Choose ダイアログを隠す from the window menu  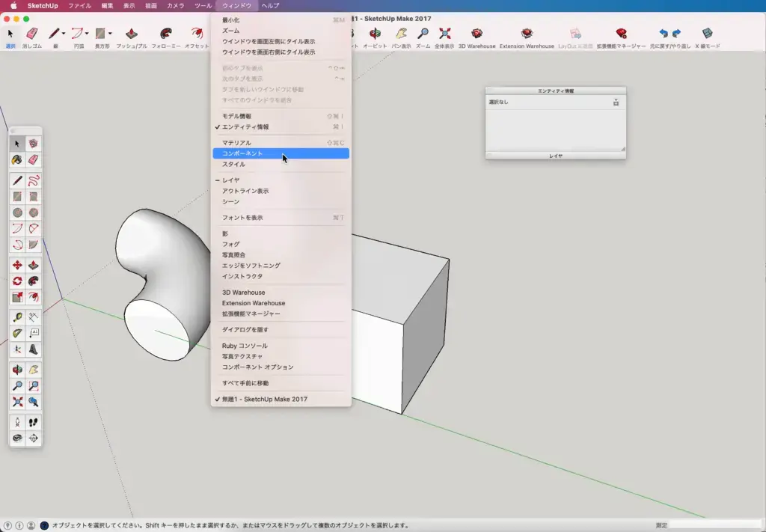coord(281,330)
